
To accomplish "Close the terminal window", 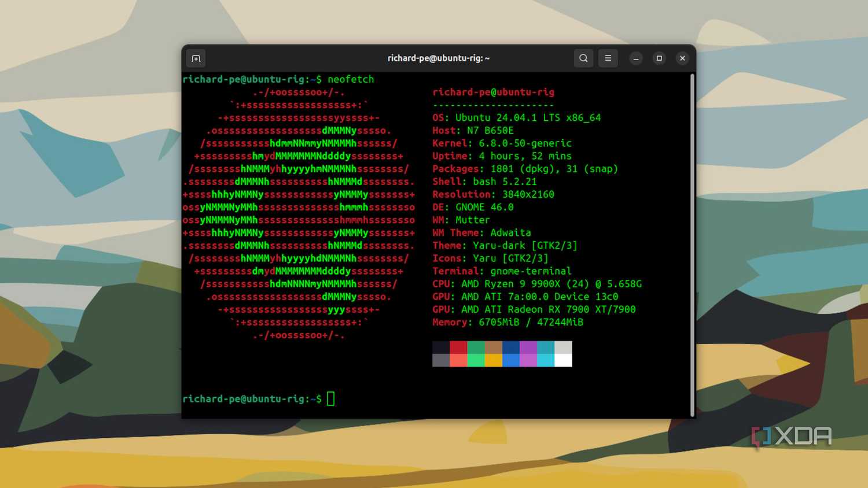I will (682, 58).
